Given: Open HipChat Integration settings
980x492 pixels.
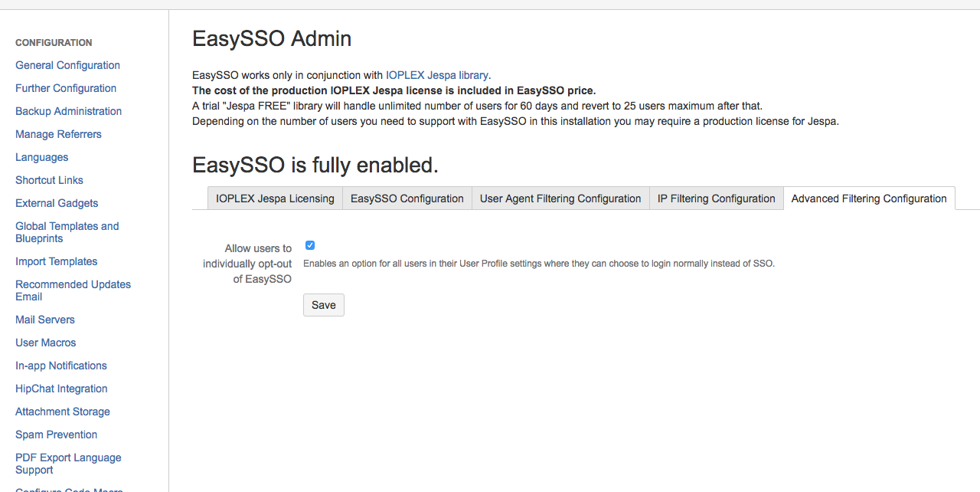Looking at the screenshot, I should [61, 389].
